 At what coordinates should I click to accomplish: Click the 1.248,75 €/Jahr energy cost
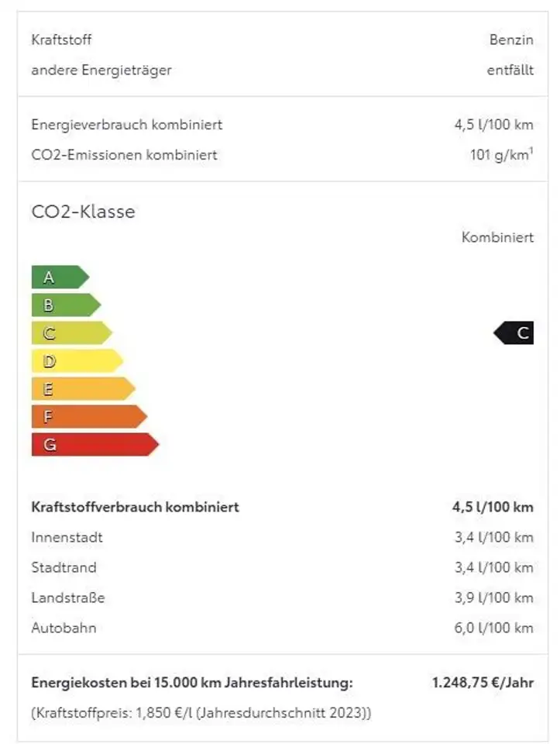tap(483, 683)
